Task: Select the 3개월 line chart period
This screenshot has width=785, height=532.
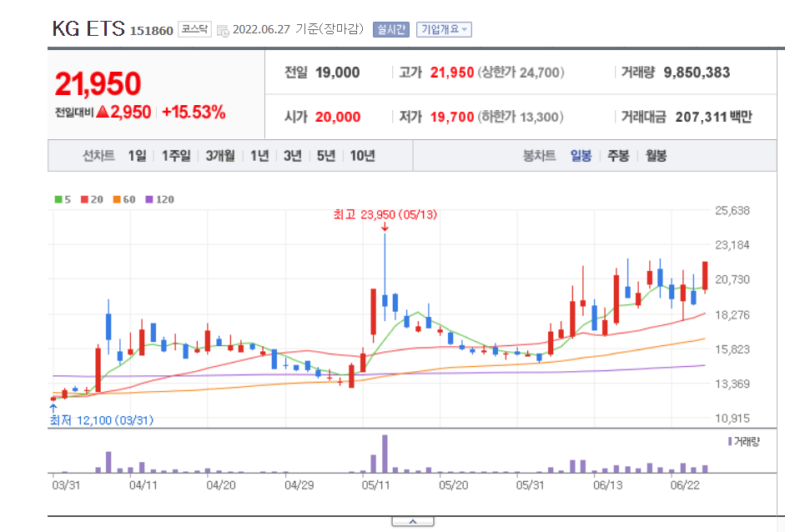Action: click(x=220, y=156)
